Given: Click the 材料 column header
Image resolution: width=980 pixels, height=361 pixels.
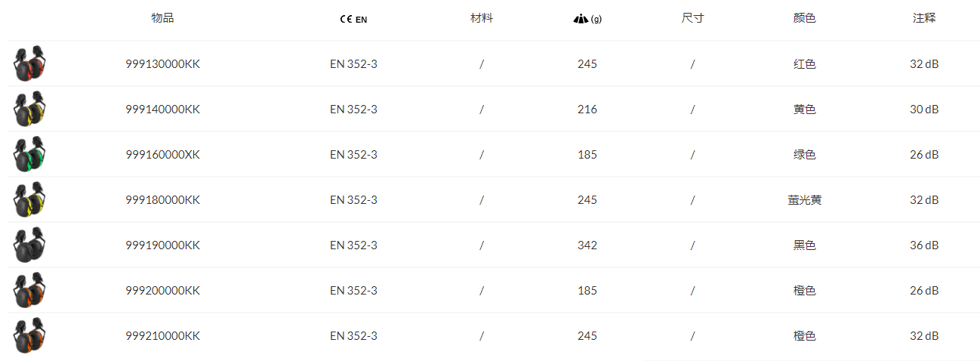Looking at the screenshot, I should [482, 18].
